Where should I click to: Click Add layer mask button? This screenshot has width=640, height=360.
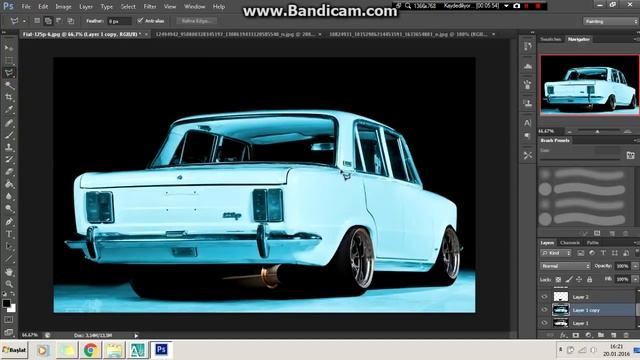point(576,335)
